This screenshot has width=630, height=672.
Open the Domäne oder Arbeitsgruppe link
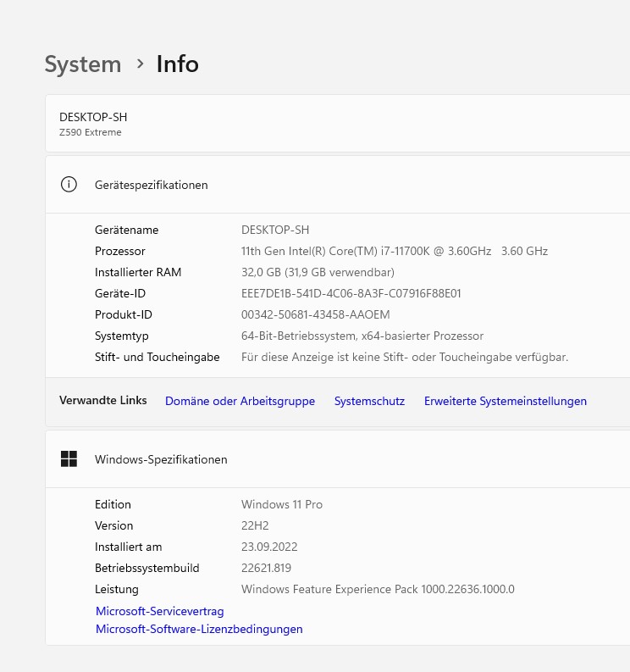tap(240, 401)
